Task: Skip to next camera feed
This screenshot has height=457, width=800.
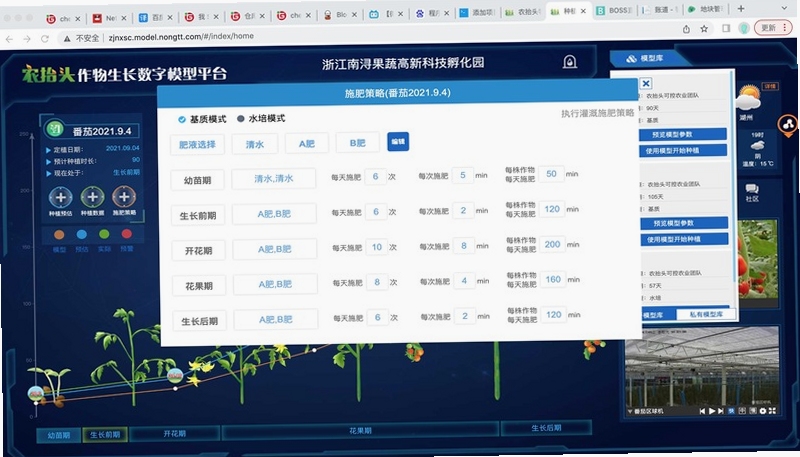Action: (x=720, y=411)
